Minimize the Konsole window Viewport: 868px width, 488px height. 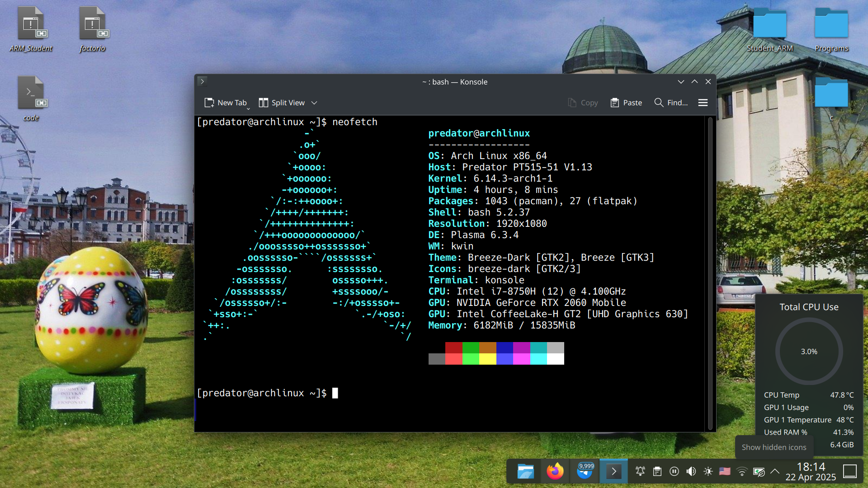681,82
